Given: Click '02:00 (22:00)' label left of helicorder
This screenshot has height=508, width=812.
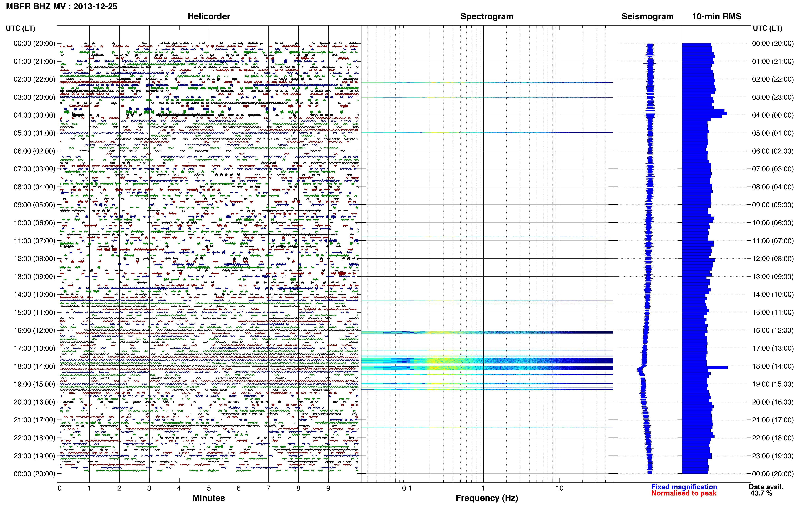Looking at the screenshot, I should coord(34,79).
